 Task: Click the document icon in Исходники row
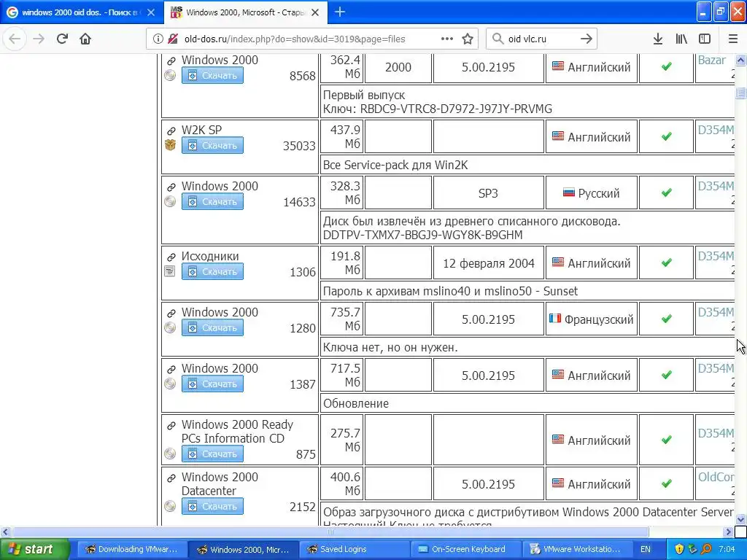tap(169, 271)
